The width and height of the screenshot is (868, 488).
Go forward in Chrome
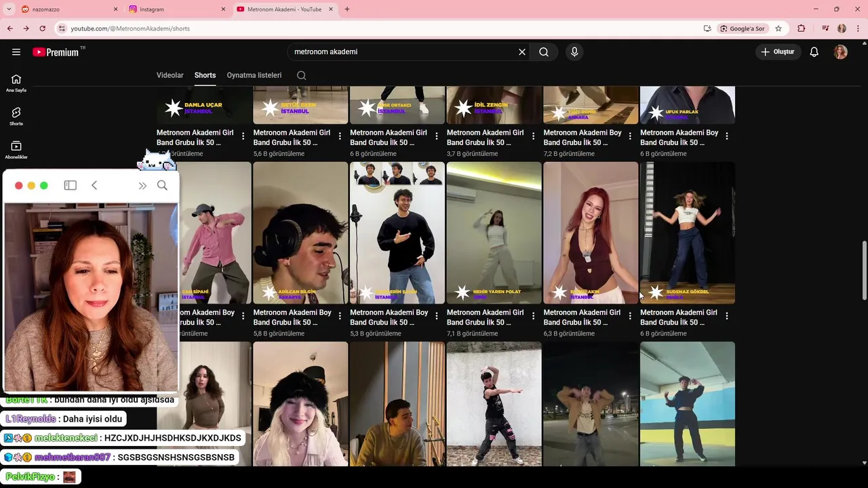click(x=26, y=28)
